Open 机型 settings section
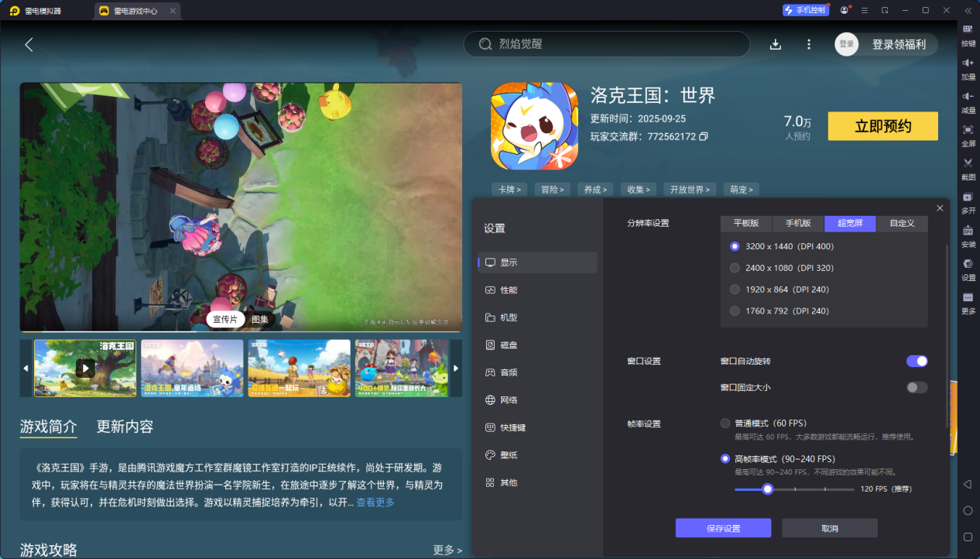This screenshot has width=980, height=559. 537,317
